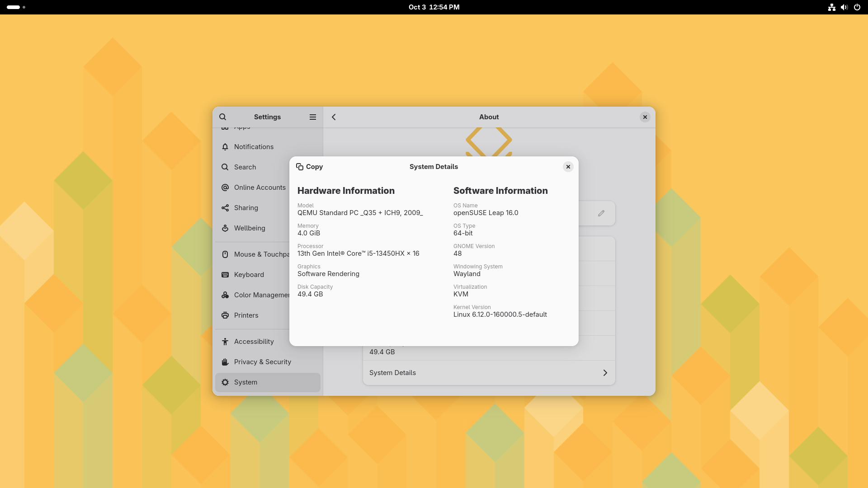Select the Keyboard icon in sidebar
This screenshot has height=488, width=868.
pyautogui.click(x=225, y=275)
